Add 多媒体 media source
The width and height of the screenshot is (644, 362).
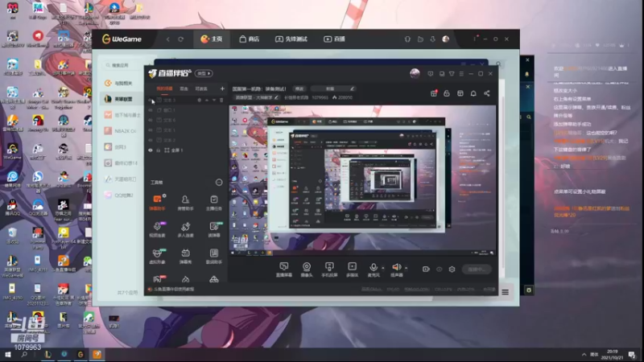tap(352, 269)
